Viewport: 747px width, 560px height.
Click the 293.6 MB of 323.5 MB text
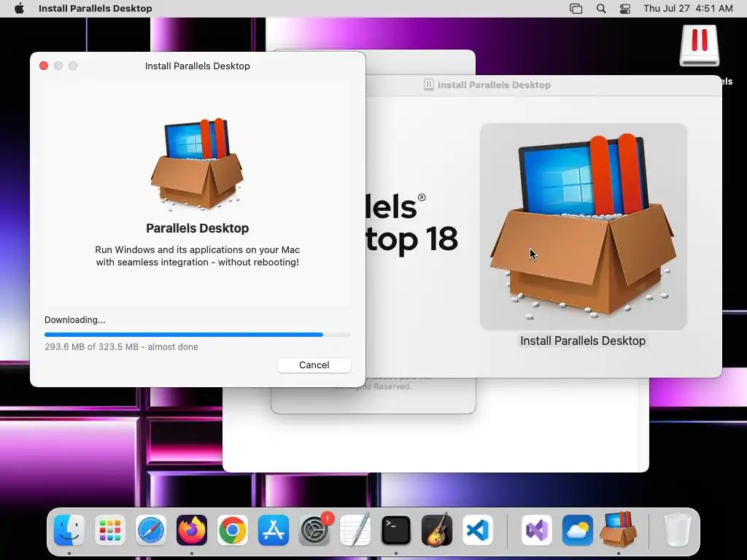click(x=122, y=347)
